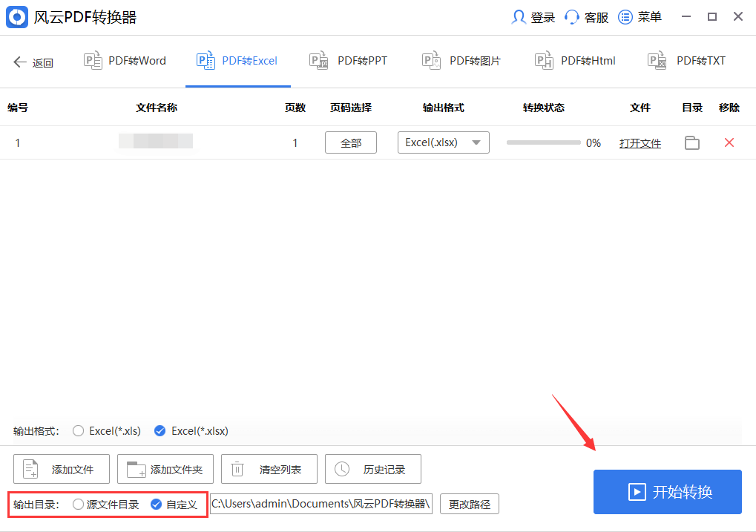Image resolution: width=756 pixels, height=532 pixels.
Task: Open output folder icon for row 1
Action: 692,142
